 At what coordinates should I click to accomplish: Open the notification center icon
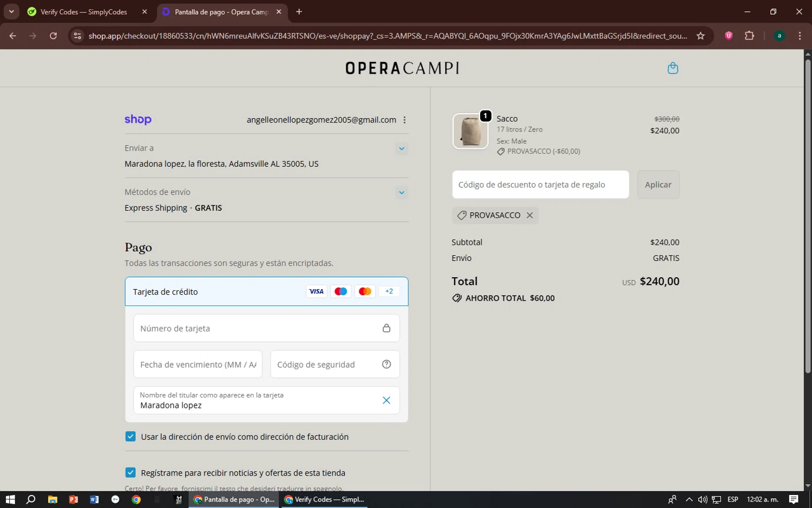pyautogui.click(x=794, y=499)
